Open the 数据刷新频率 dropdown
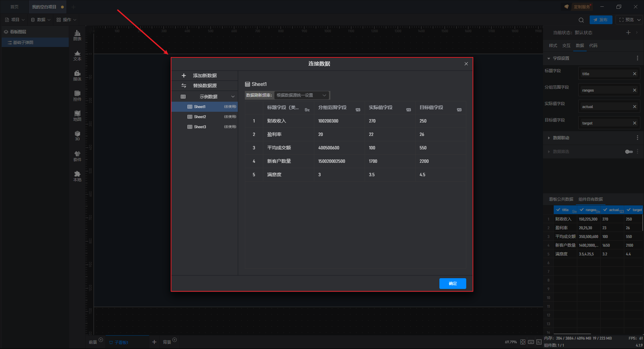This screenshot has height=349, width=644. coord(302,95)
